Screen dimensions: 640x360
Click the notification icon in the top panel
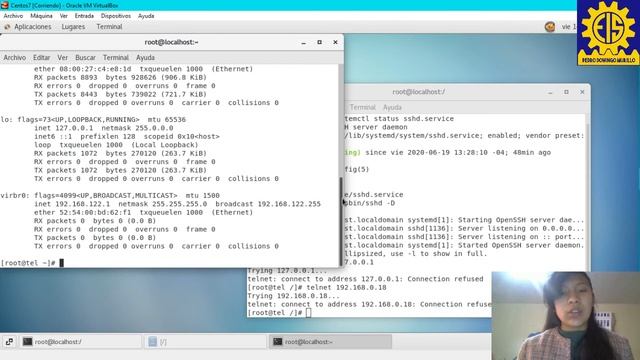click(x=550, y=27)
